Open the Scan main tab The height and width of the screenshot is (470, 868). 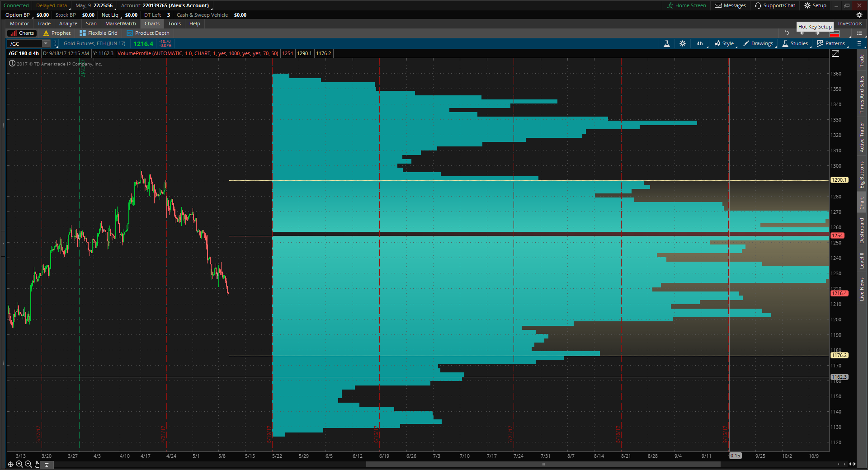(x=91, y=23)
